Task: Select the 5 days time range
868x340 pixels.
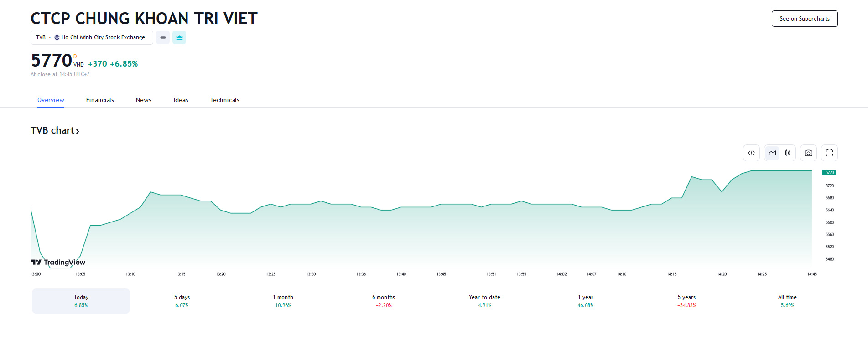Action: pos(182,301)
